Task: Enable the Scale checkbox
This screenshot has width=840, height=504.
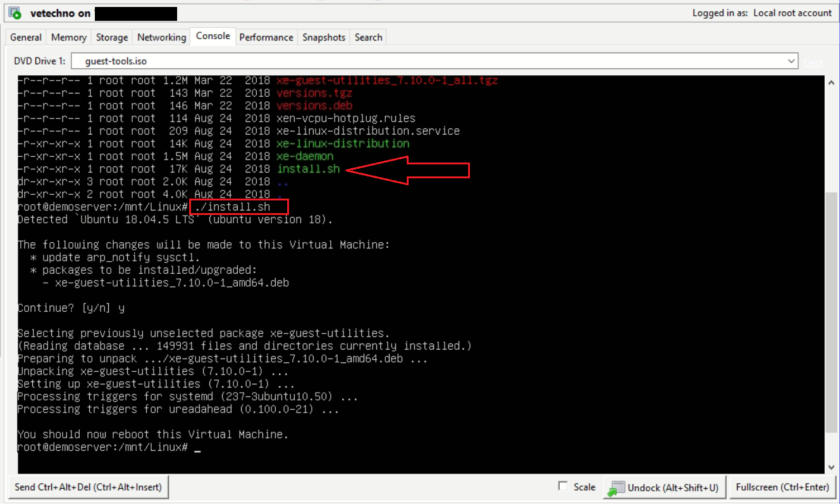Action: coord(562,487)
